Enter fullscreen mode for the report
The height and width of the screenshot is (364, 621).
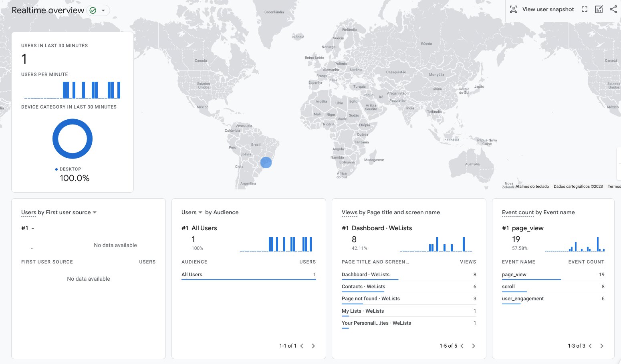pos(585,9)
